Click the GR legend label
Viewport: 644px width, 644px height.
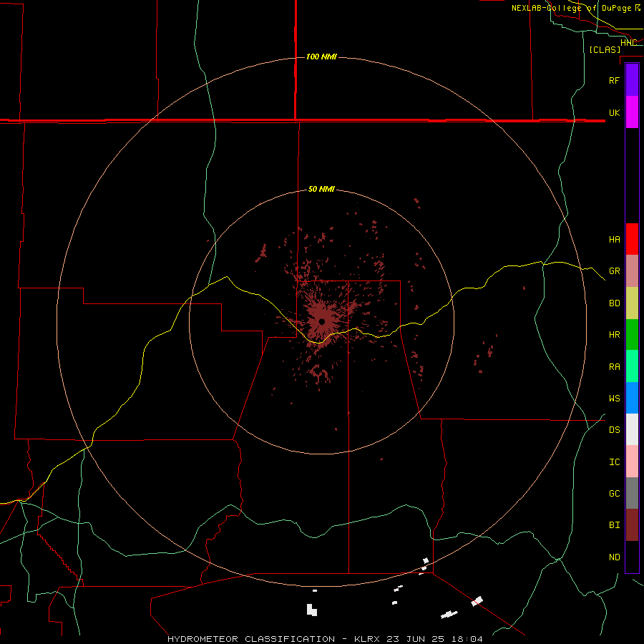point(614,271)
